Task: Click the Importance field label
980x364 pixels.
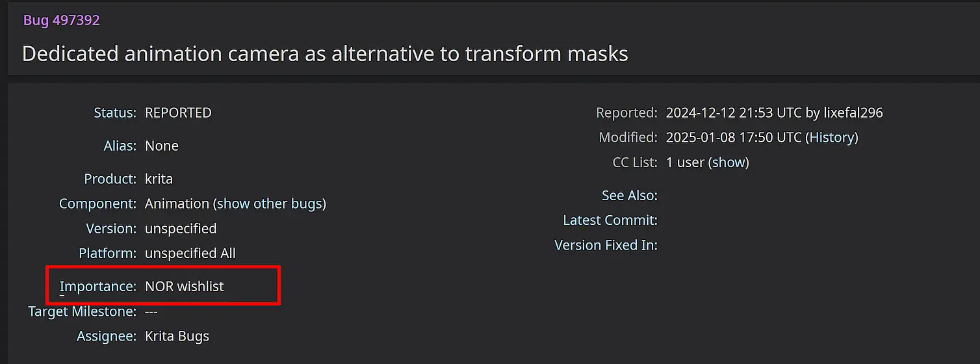Action: (97, 287)
